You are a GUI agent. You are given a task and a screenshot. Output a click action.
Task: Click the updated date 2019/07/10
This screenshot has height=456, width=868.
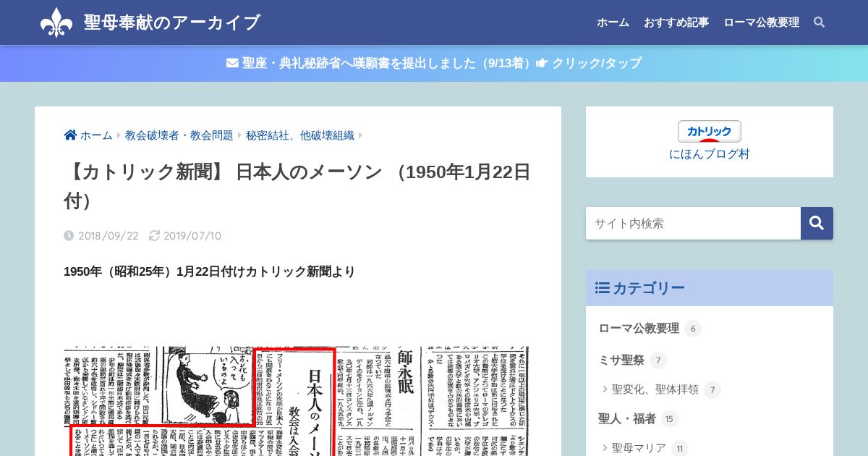192,235
